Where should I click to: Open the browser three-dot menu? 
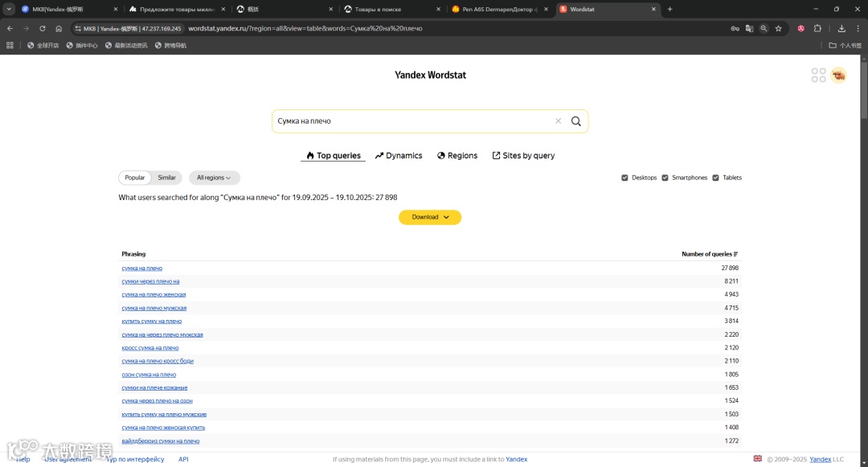click(x=858, y=28)
